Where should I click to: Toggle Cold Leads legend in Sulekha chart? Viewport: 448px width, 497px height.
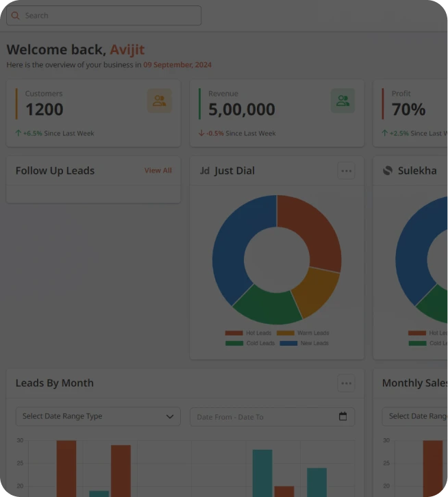pyautogui.click(x=428, y=343)
